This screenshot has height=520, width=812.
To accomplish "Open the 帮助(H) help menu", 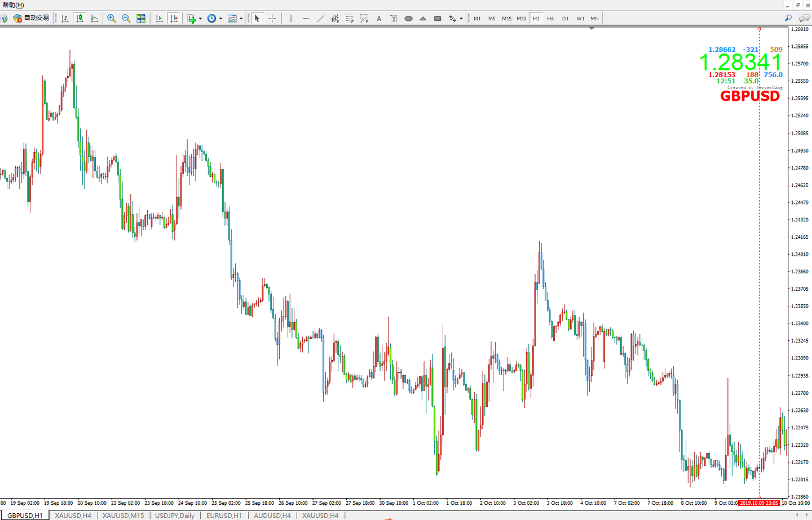I will click(14, 5).
